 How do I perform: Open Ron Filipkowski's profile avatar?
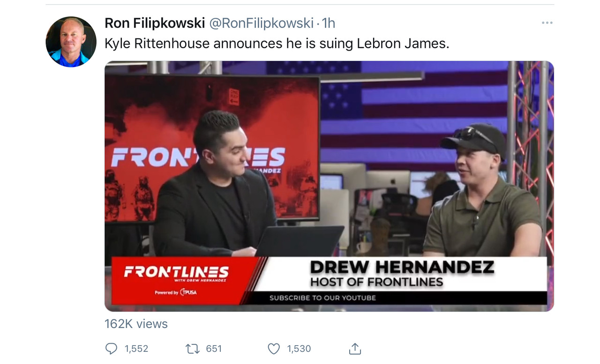coord(71,42)
